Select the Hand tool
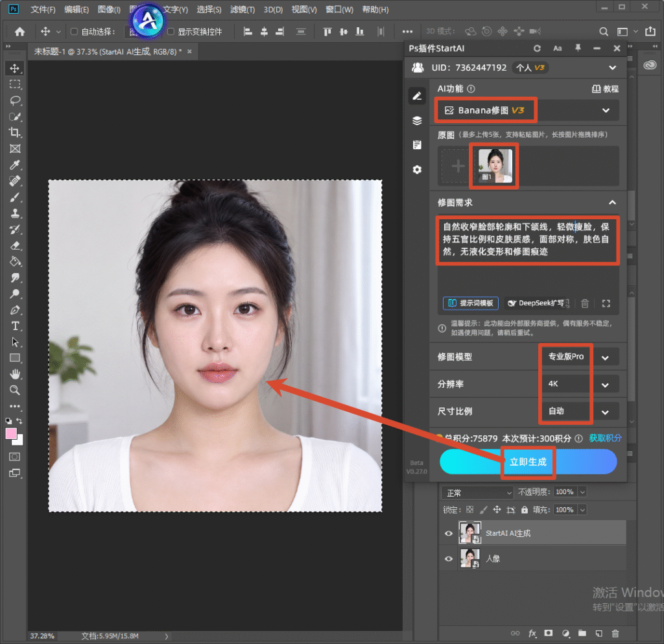The image size is (664, 644). click(15, 374)
